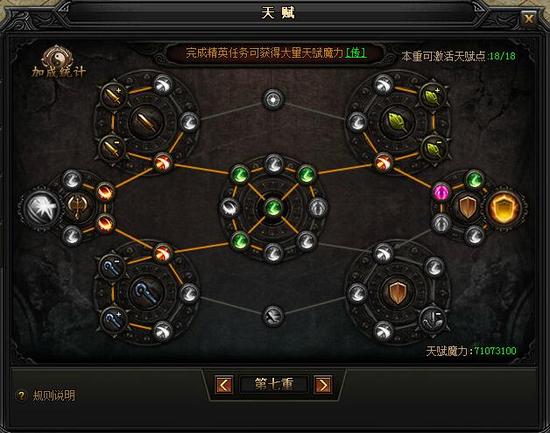Viewport: 550px width, 433px height.
Task: Go to next talent layer arrow
Action: coord(323,385)
